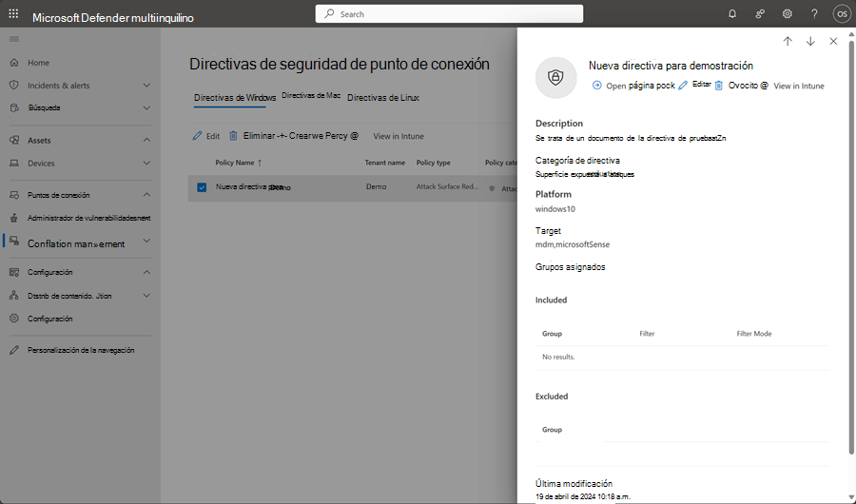The width and height of the screenshot is (856, 504).
Task: Click first Configuración section icon
Action: coord(14,272)
